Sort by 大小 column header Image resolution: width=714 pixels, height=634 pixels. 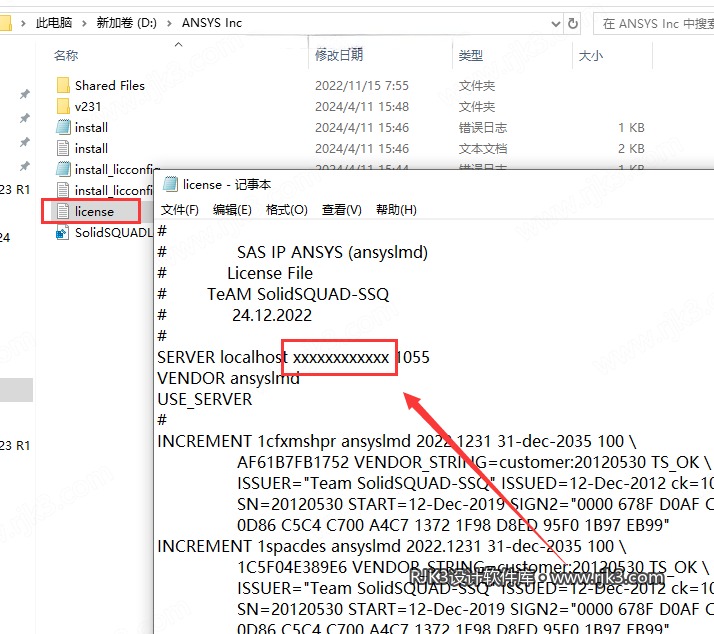click(x=591, y=56)
